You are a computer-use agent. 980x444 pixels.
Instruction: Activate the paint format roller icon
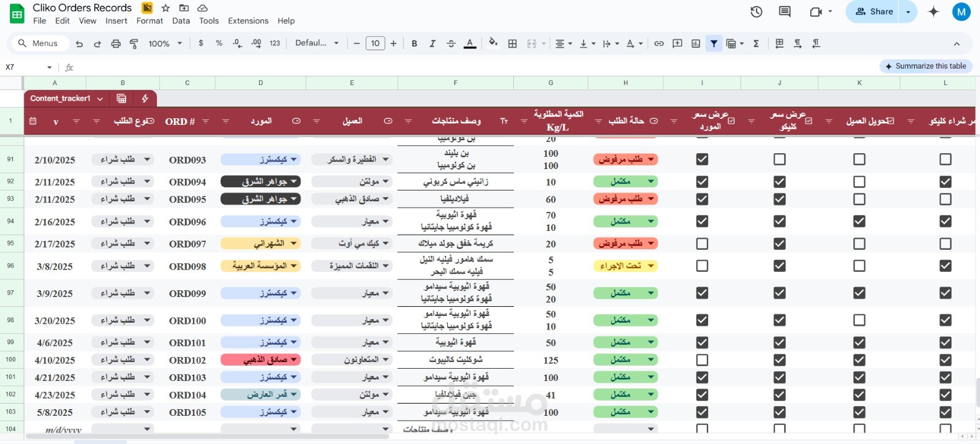pos(134,43)
